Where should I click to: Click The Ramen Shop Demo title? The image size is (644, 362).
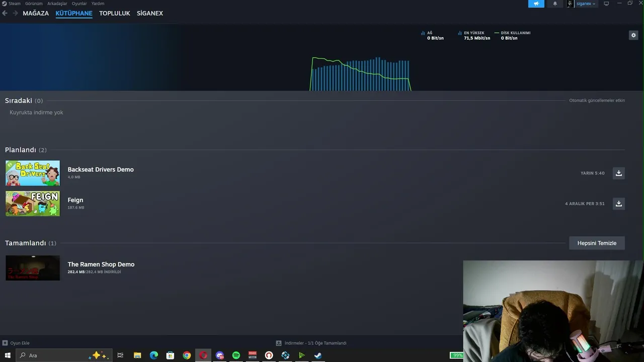click(101, 264)
